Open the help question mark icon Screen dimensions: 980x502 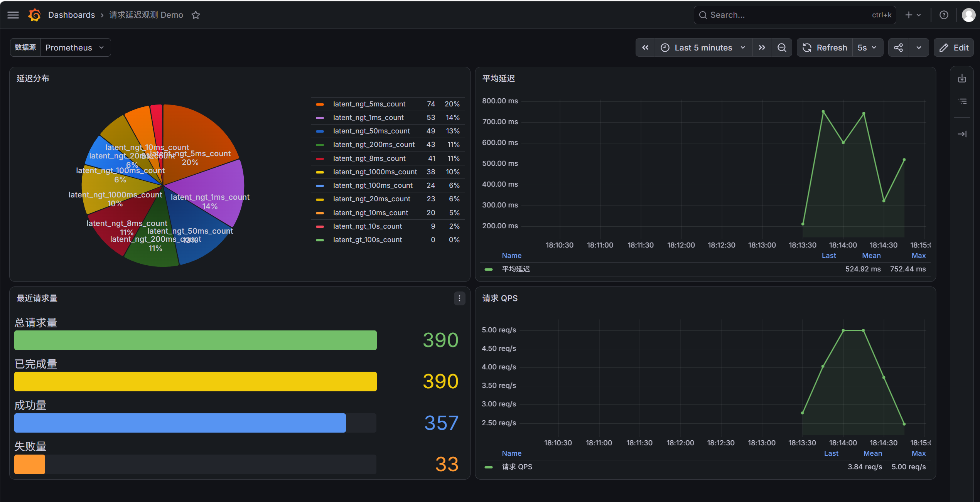tap(944, 15)
